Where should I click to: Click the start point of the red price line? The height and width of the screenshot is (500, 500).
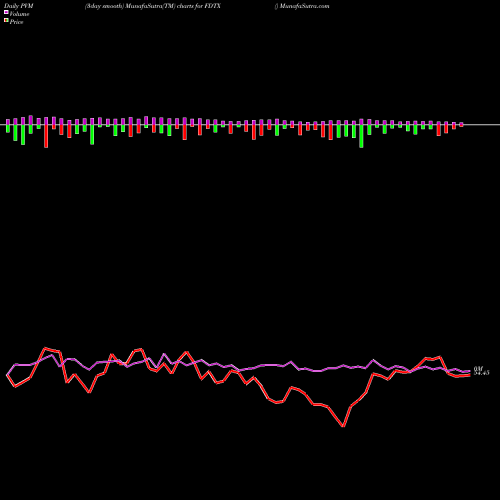7,375
